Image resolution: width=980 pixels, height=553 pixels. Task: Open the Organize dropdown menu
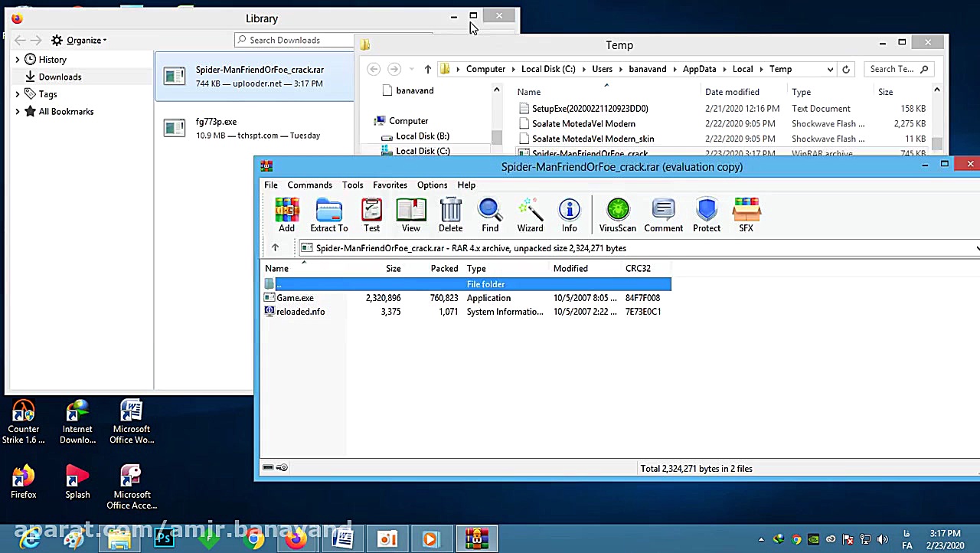pos(86,41)
